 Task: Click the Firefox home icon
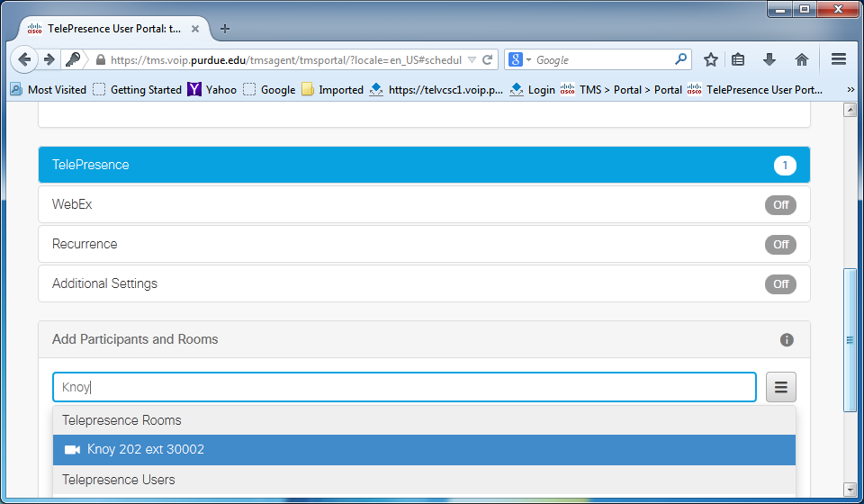pos(801,59)
